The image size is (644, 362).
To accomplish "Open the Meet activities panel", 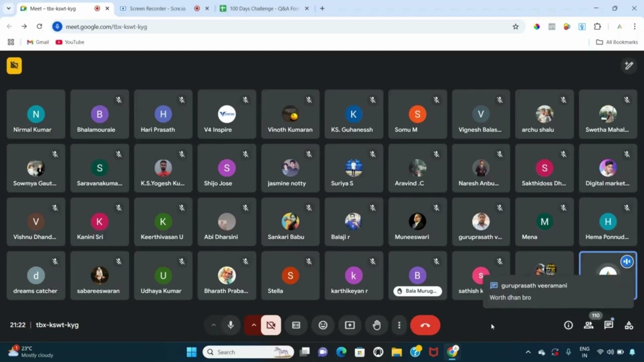I will tap(629, 325).
